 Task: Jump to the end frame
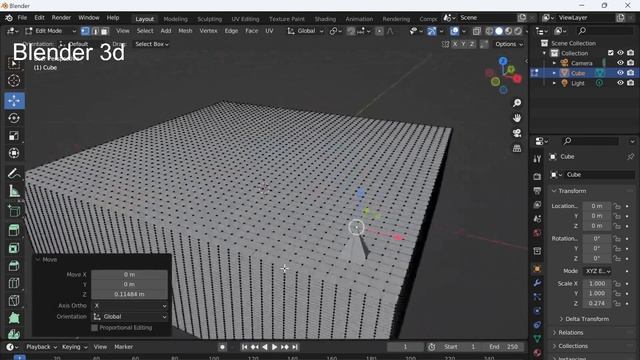coord(295,347)
